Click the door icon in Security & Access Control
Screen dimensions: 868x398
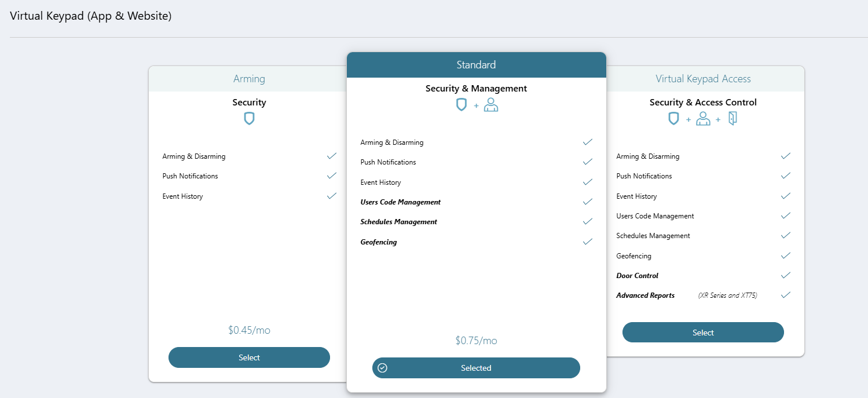pos(732,118)
